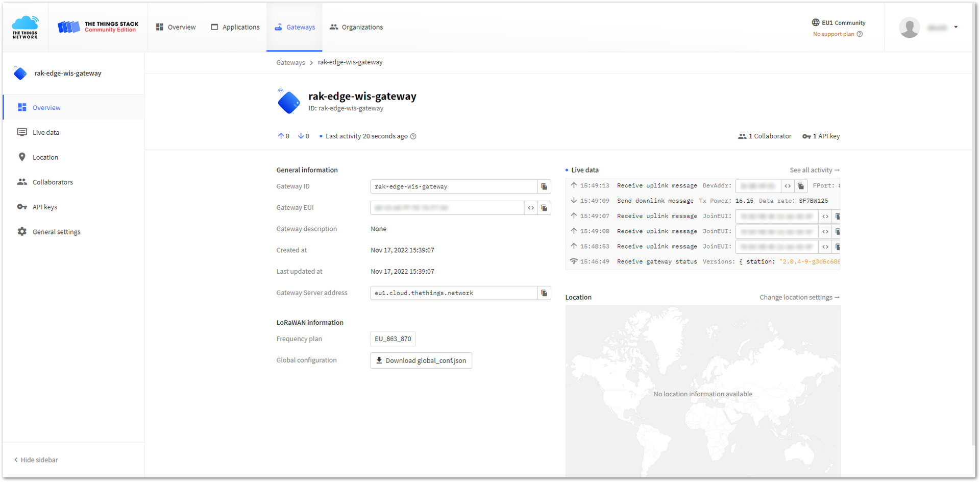Toggle Gateway EUI byte format view

click(x=531, y=208)
